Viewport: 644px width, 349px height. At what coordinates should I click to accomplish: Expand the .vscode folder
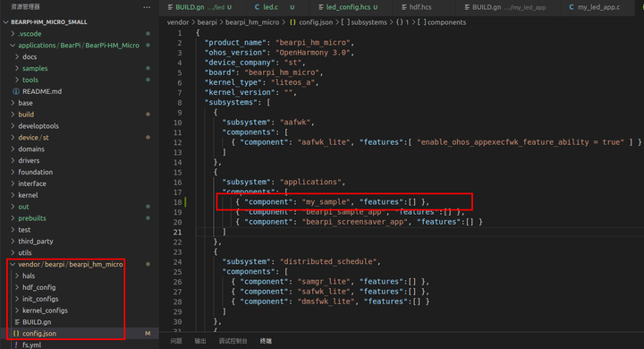point(13,34)
